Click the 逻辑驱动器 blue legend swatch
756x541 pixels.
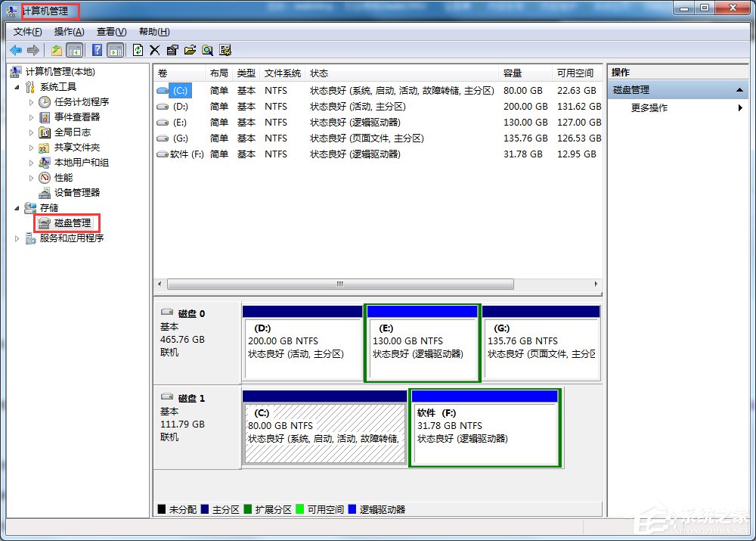pos(351,508)
